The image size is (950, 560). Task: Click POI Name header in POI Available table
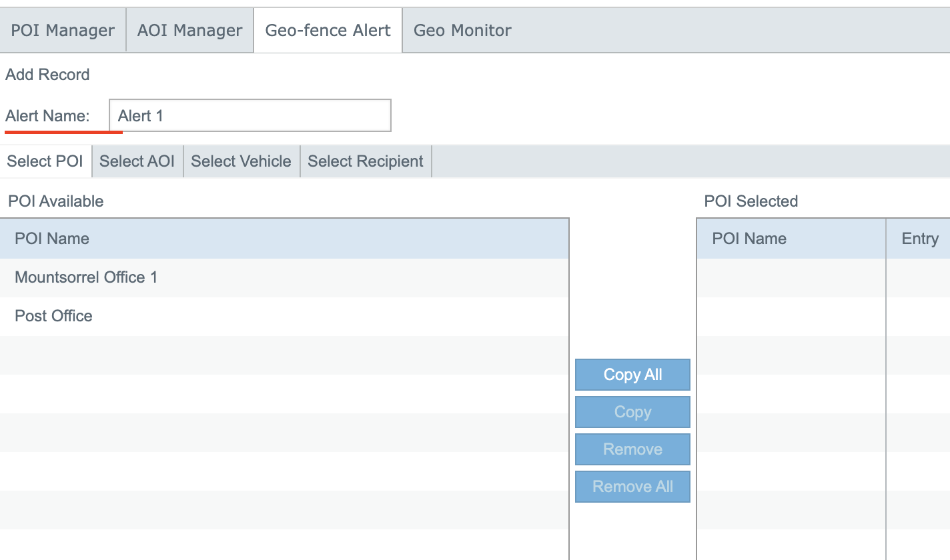[52, 239]
